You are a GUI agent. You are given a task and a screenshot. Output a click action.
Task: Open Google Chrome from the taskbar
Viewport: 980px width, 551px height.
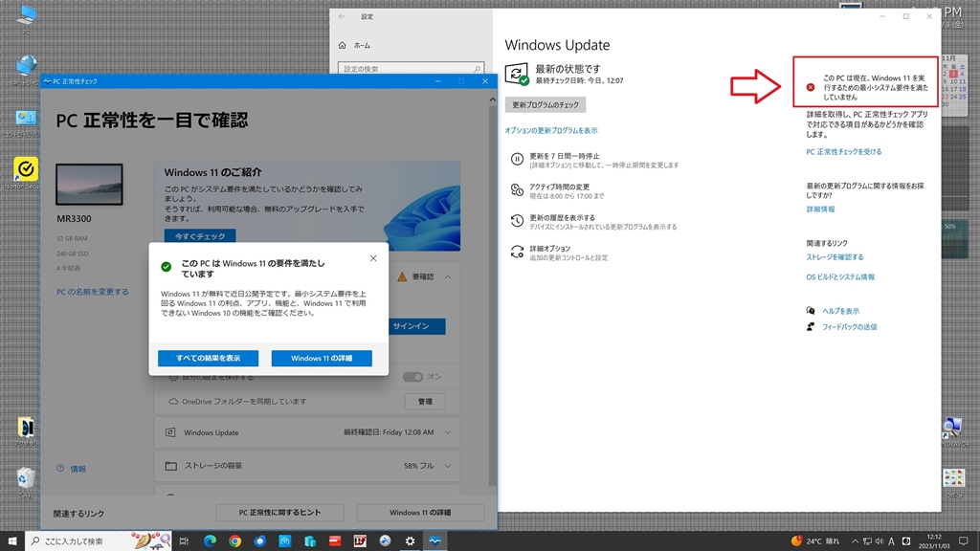tap(235, 541)
